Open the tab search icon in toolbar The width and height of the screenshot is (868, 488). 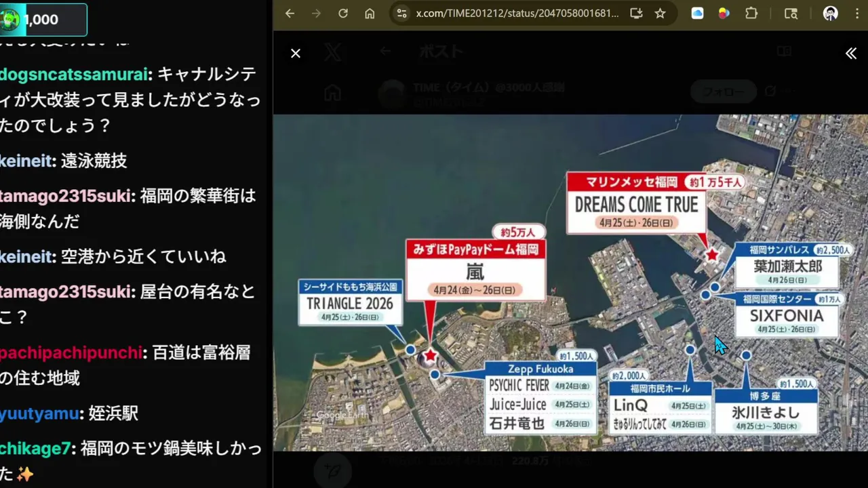click(791, 14)
